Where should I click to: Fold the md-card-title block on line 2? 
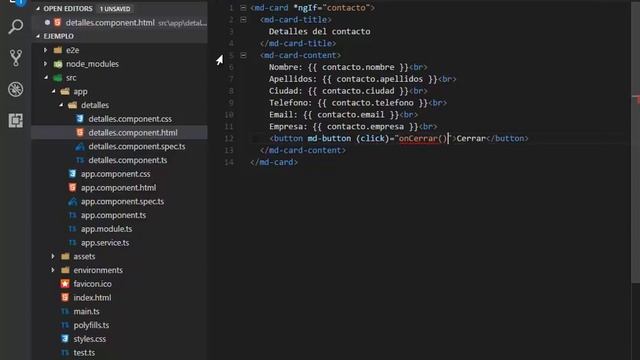pyautogui.click(x=243, y=20)
